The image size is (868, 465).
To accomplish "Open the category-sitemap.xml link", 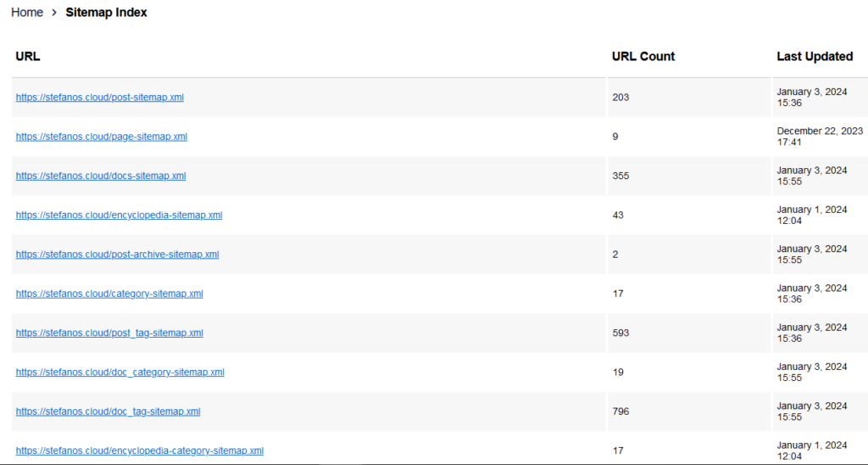I will pyautogui.click(x=109, y=294).
